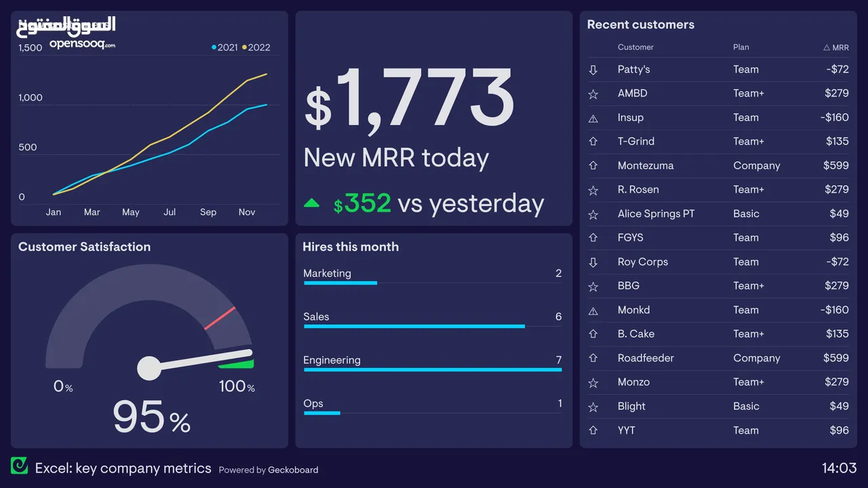Click the Customer Satisfaction widget title
Screen dimensions: 868x488
click(84, 247)
